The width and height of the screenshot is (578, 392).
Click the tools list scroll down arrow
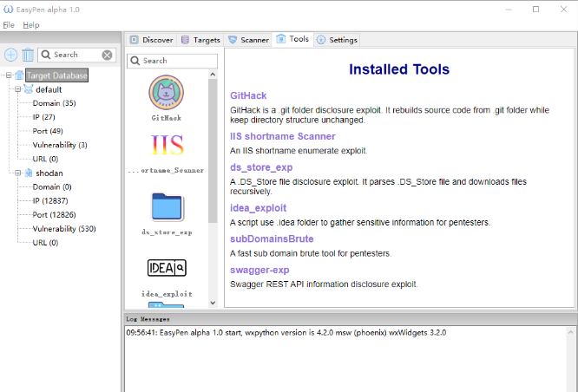pyautogui.click(x=213, y=303)
